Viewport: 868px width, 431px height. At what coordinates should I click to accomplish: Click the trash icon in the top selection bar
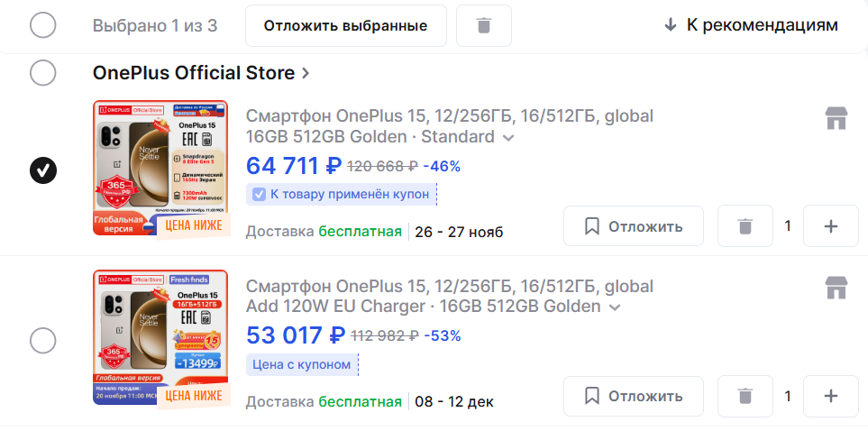(484, 26)
